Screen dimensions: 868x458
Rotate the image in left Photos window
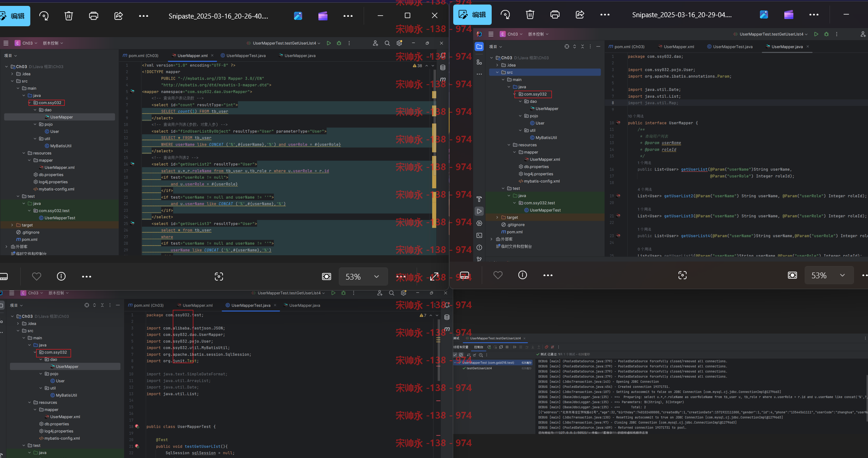tap(44, 16)
